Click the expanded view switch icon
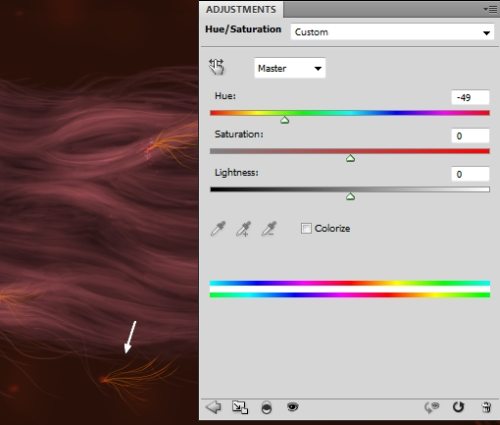 pyautogui.click(x=240, y=407)
